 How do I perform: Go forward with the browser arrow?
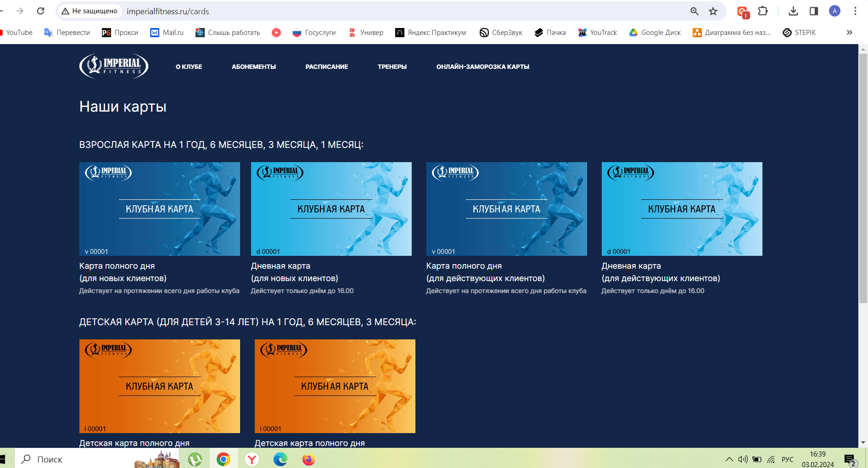[x=20, y=11]
